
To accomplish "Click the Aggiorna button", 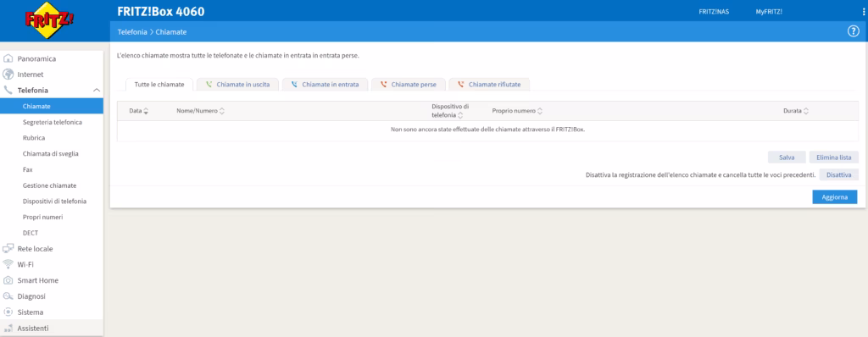I will (835, 197).
